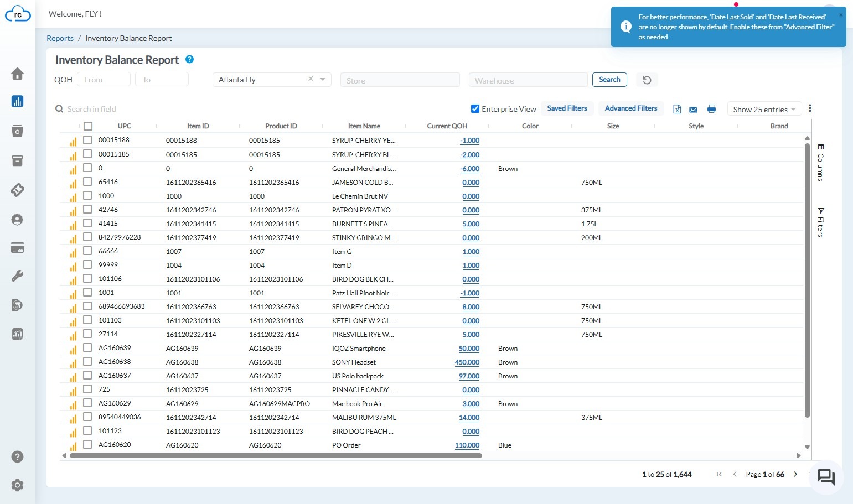The width and height of the screenshot is (853, 504).
Task: Focus the QOH To input field
Action: pyautogui.click(x=162, y=80)
